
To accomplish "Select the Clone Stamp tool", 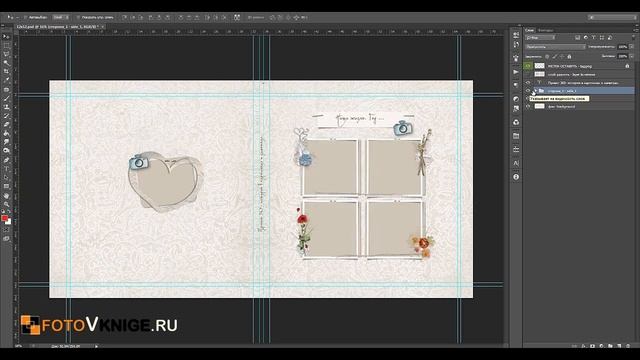I will (x=6, y=107).
